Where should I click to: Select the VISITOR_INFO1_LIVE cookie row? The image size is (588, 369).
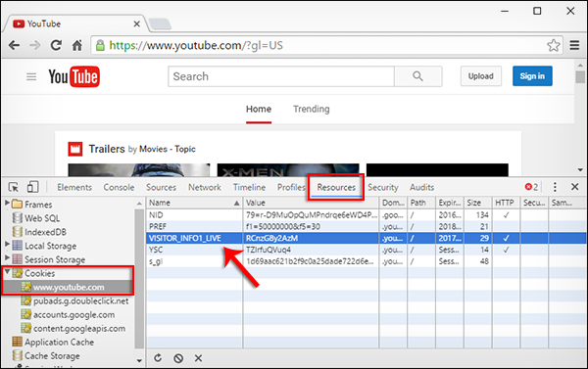click(x=366, y=238)
